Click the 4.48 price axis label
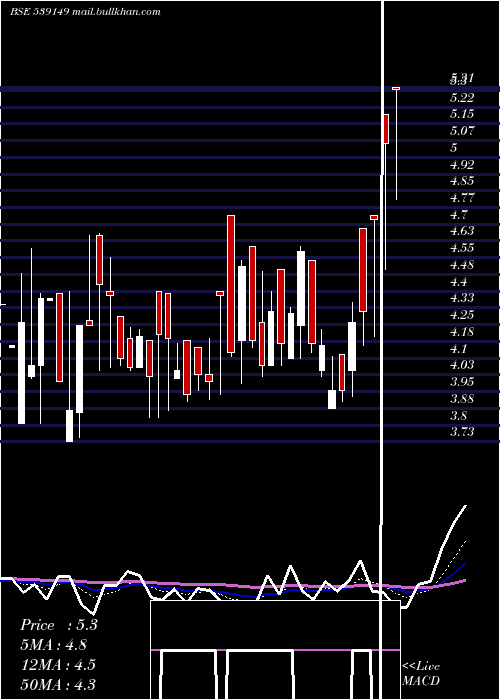This screenshot has height=700, width=500. [462, 264]
